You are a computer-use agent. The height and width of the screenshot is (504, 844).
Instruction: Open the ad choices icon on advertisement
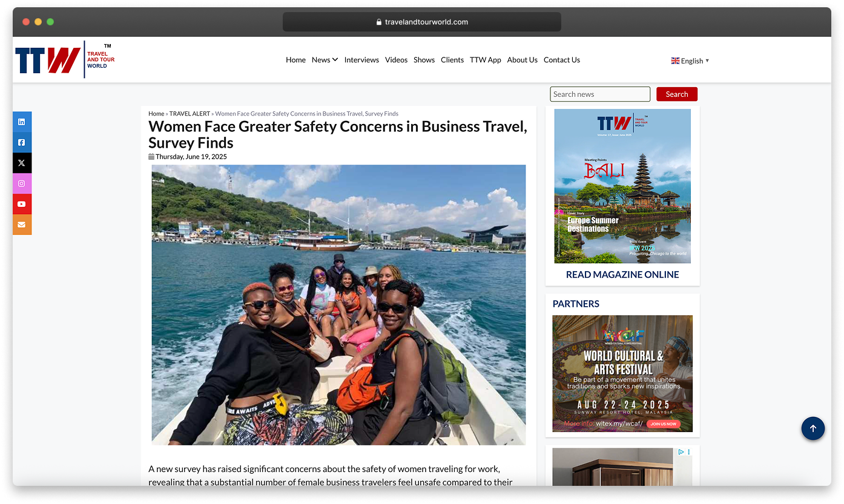[x=681, y=452]
